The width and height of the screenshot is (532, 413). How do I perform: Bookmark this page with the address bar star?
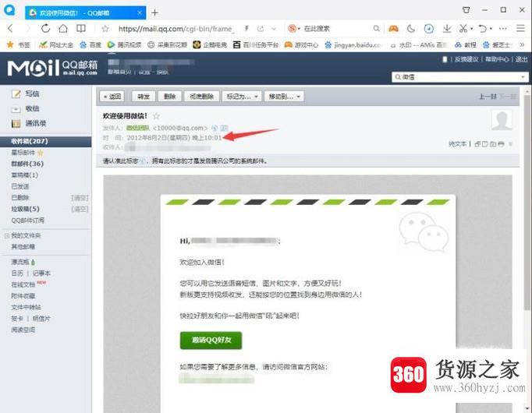(105, 29)
